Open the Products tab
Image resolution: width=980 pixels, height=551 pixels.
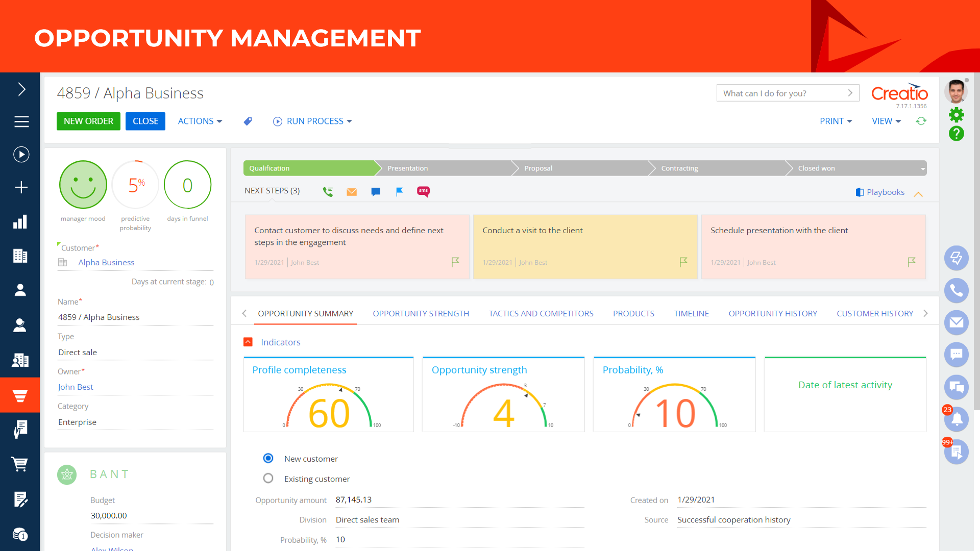[633, 313]
